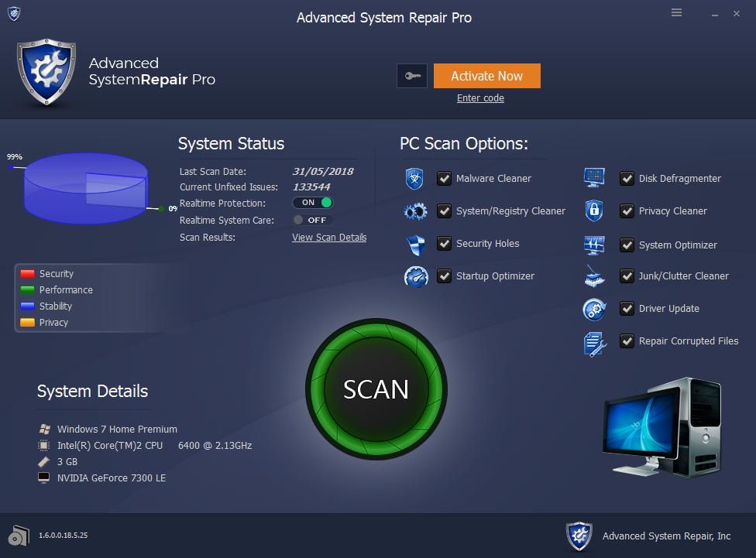Click the Privacy Cleaner padlock shield icon

coord(594,211)
